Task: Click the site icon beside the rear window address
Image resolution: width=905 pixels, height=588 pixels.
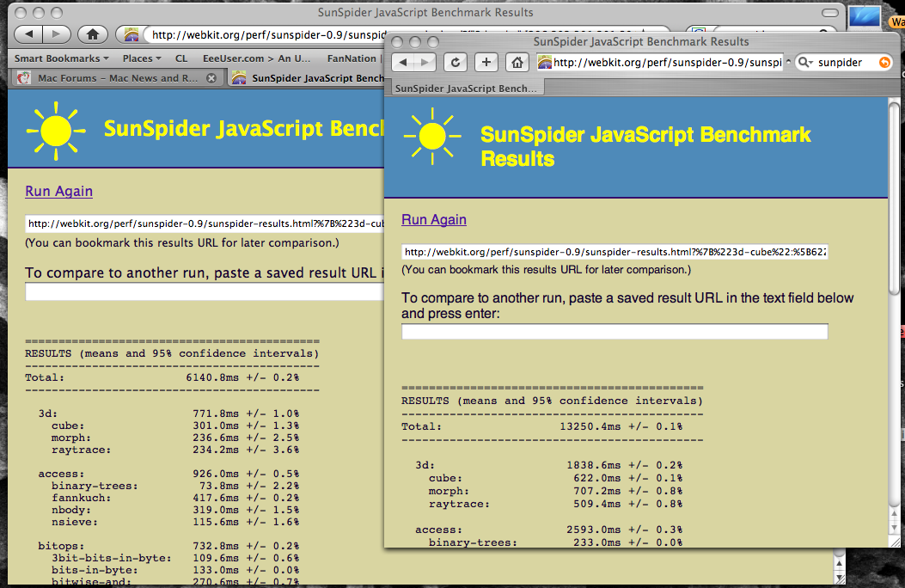Action: 131,35
